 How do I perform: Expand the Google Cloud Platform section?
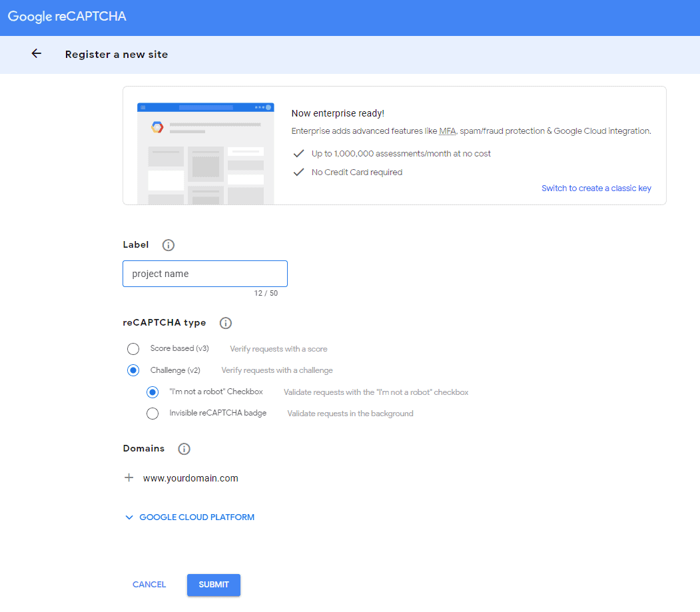point(190,517)
